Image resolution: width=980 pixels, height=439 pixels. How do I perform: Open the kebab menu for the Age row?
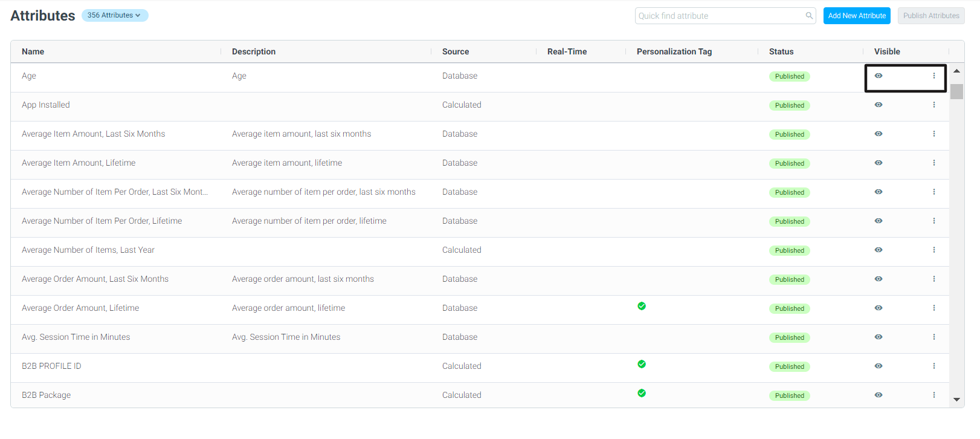933,76
